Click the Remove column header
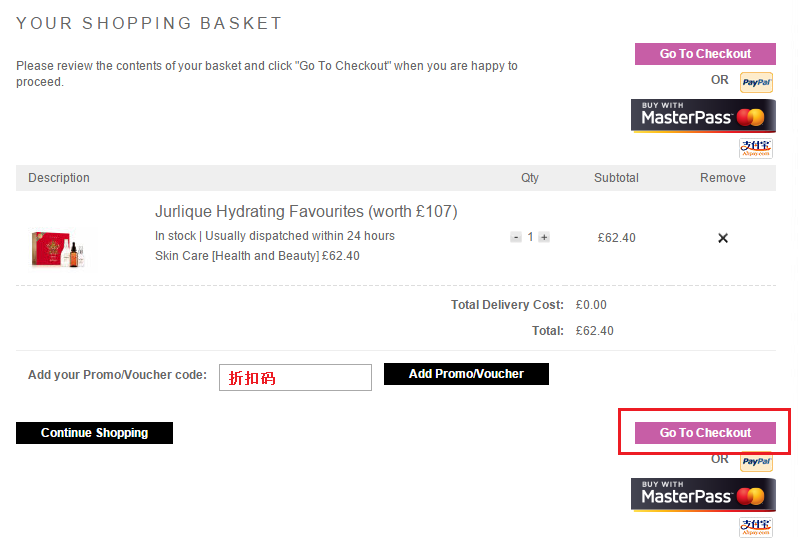This screenshot has width=798, height=556. click(723, 178)
